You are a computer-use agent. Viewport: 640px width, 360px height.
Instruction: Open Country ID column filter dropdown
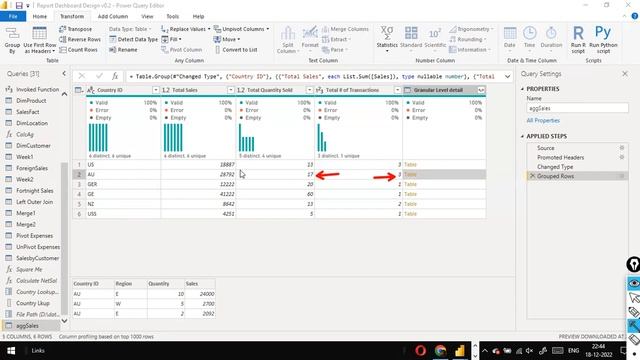click(x=156, y=90)
